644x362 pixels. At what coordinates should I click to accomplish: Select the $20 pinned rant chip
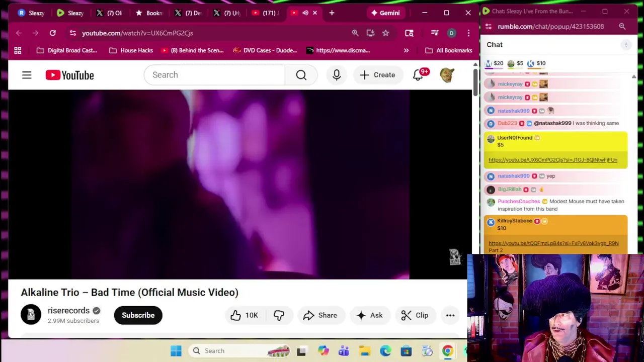point(494,63)
